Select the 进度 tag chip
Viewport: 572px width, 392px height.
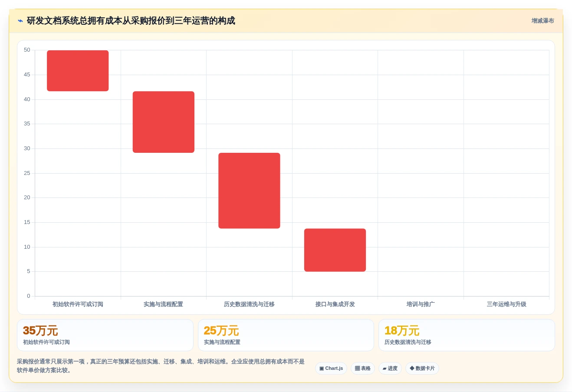(390, 368)
